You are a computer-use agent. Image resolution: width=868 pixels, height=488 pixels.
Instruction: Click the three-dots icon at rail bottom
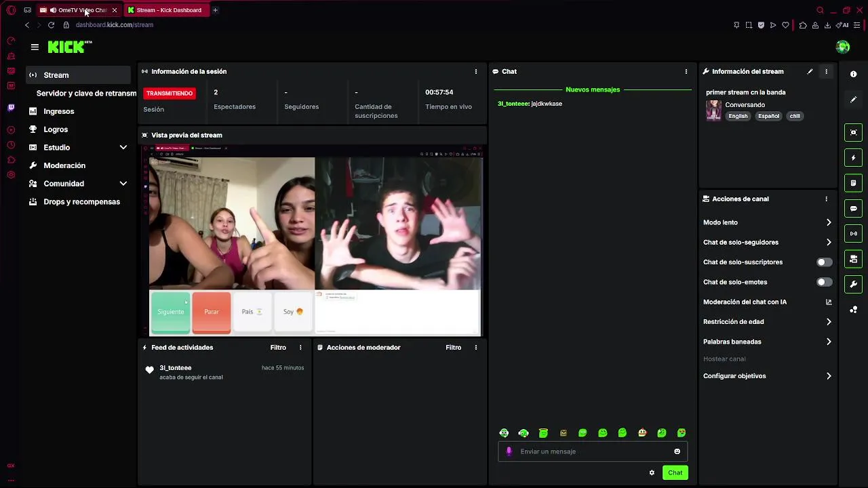click(x=853, y=310)
